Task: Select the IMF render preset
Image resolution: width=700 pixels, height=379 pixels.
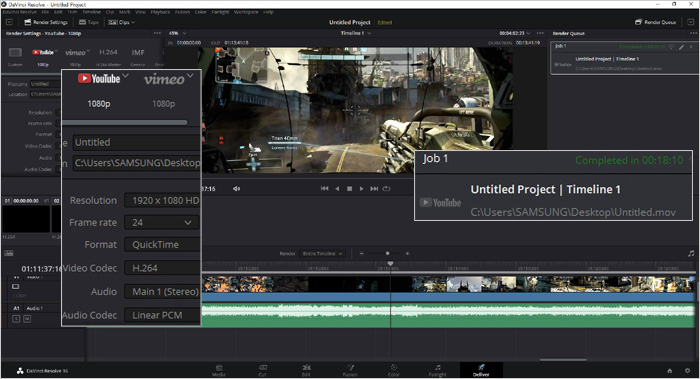Action: coord(138,56)
